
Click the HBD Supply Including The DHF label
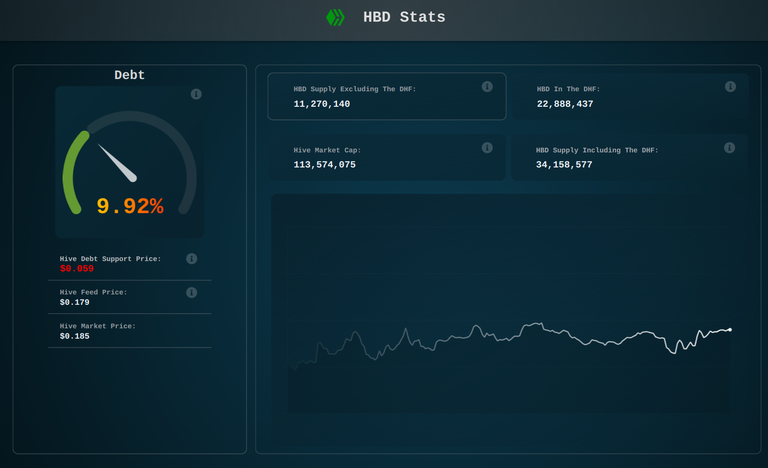coord(597,150)
